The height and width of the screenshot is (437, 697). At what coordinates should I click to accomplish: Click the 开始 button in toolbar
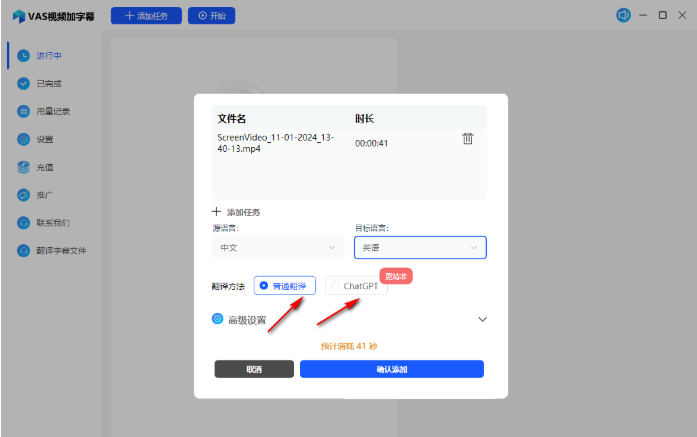[212, 16]
